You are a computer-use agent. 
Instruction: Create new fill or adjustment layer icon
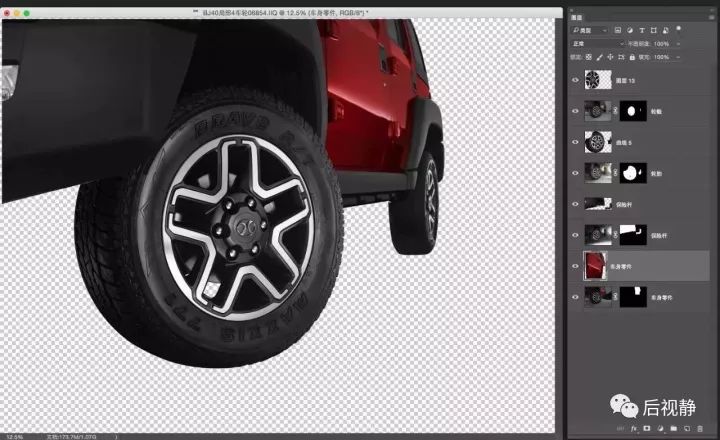tap(660, 429)
